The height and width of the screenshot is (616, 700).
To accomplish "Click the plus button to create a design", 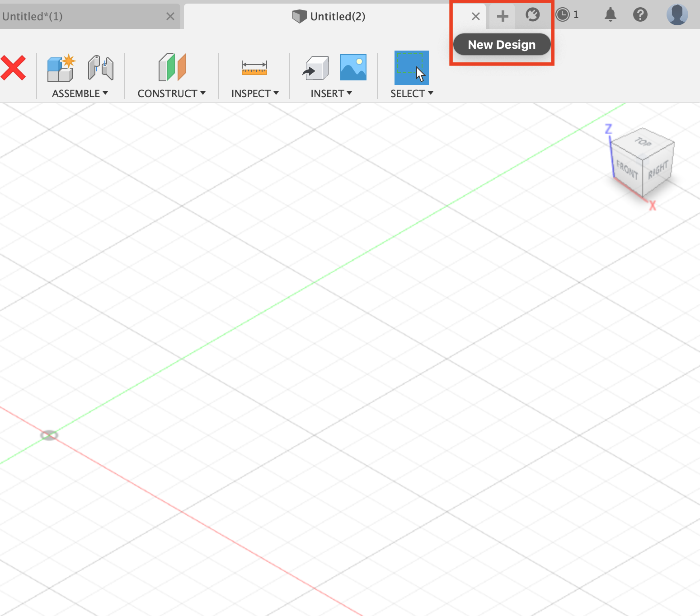I will coord(502,15).
